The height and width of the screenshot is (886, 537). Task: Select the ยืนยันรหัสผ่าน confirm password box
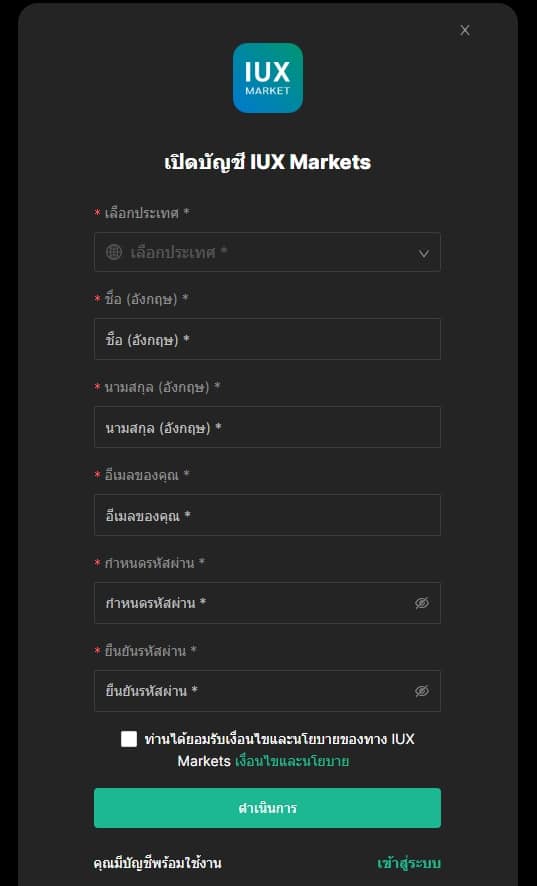267,691
